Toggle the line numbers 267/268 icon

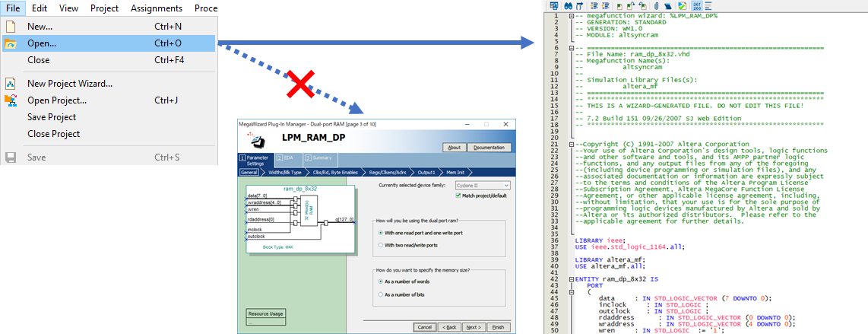(697, 5)
